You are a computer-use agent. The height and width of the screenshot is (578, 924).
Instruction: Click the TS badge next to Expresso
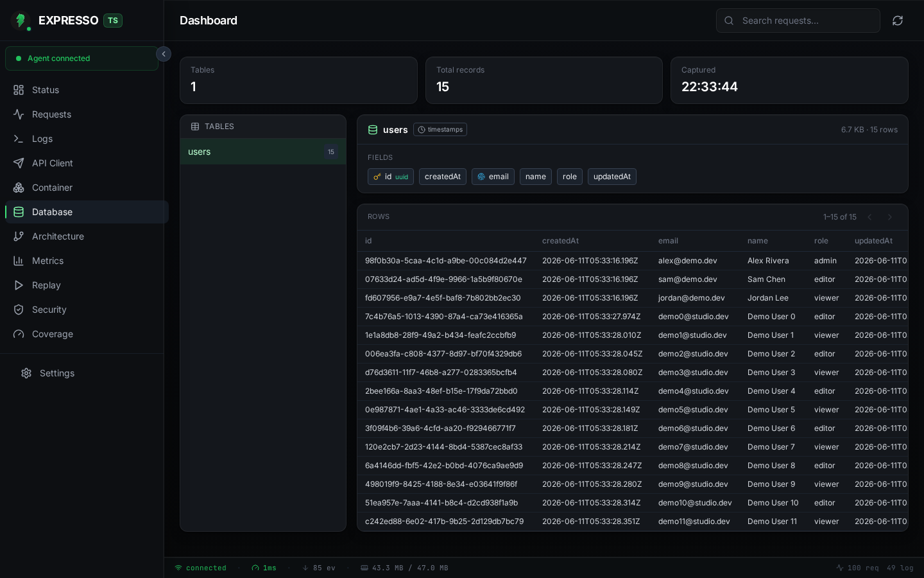click(113, 21)
